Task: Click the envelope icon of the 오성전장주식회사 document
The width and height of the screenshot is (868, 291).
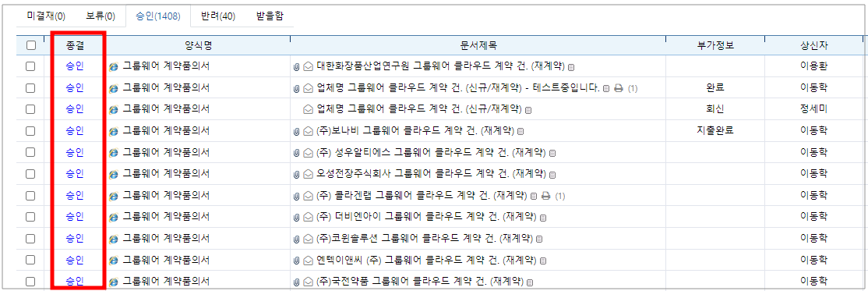Action: pos(308,174)
